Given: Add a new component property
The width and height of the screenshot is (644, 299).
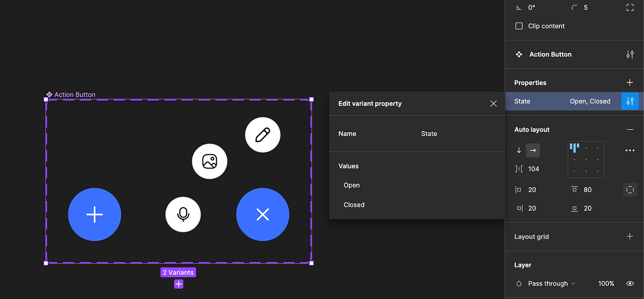Looking at the screenshot, I should click(x=630, y=82).
